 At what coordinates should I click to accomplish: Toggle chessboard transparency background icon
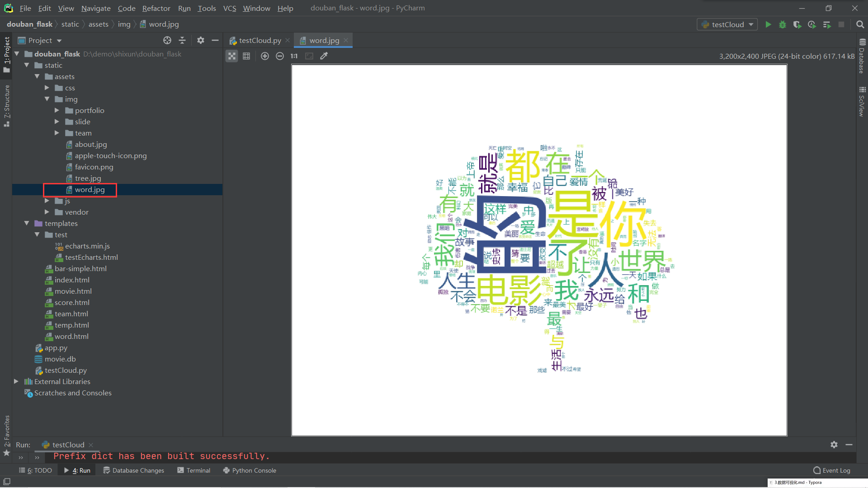pyautogui.click(x=231, y=56)
